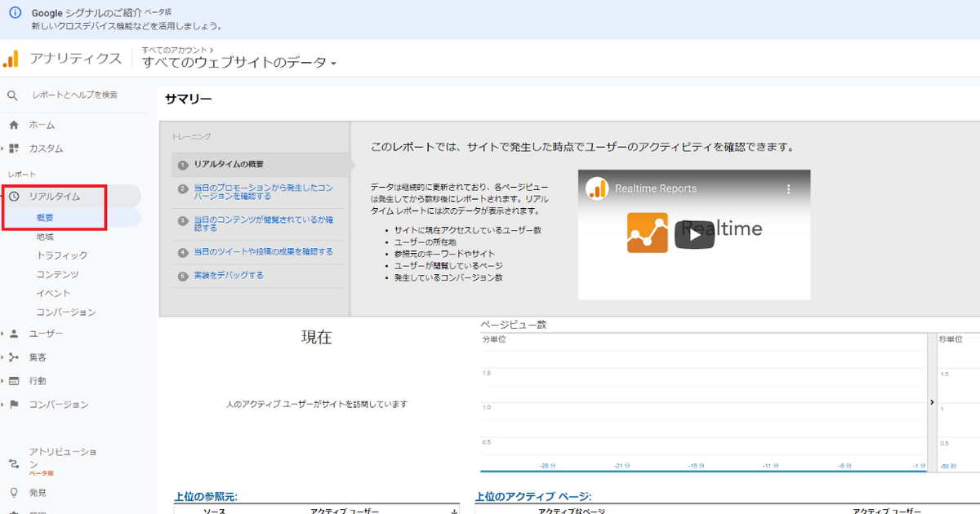Click the Discover lightbulb icon
Viewport: 980px width, 514px height.
point(14,493)
